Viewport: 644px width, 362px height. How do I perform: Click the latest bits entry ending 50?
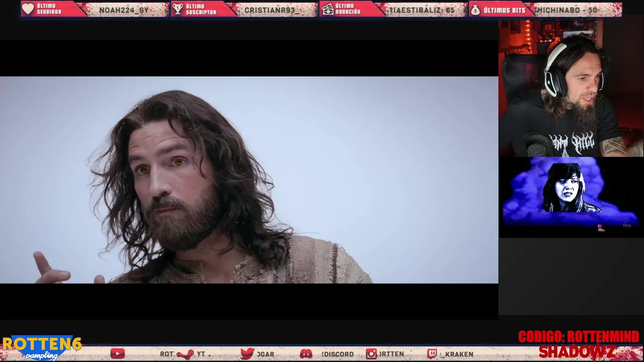pyautogui.click(x=567, y=10)
